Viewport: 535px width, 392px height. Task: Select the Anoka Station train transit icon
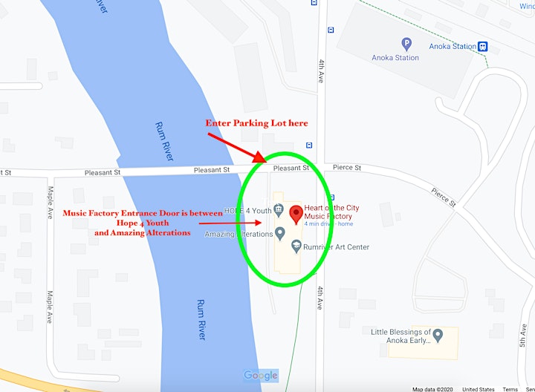pyautogui.click(x=482, y=46)
